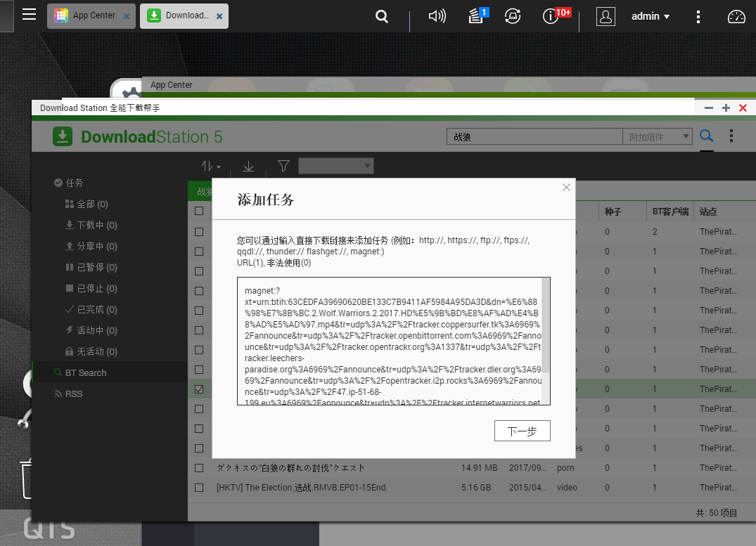Close the Download taskbar tab
This screenshot has height=546, width=756.
219,16
